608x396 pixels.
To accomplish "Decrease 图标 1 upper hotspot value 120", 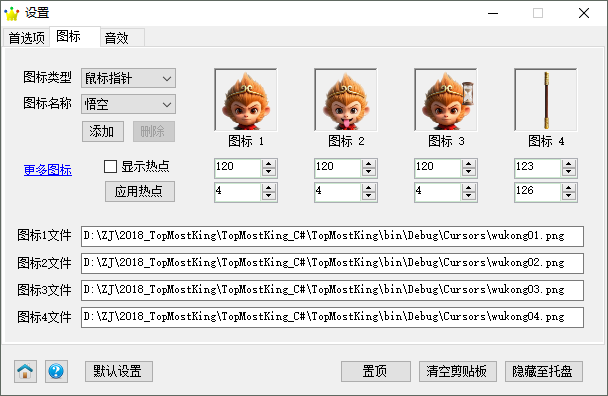I will pyautogui.click(x=269, y=172).
